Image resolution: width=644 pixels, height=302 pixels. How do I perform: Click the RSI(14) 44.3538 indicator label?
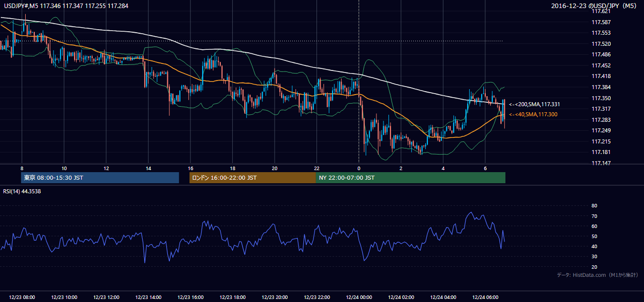[22, 191]
